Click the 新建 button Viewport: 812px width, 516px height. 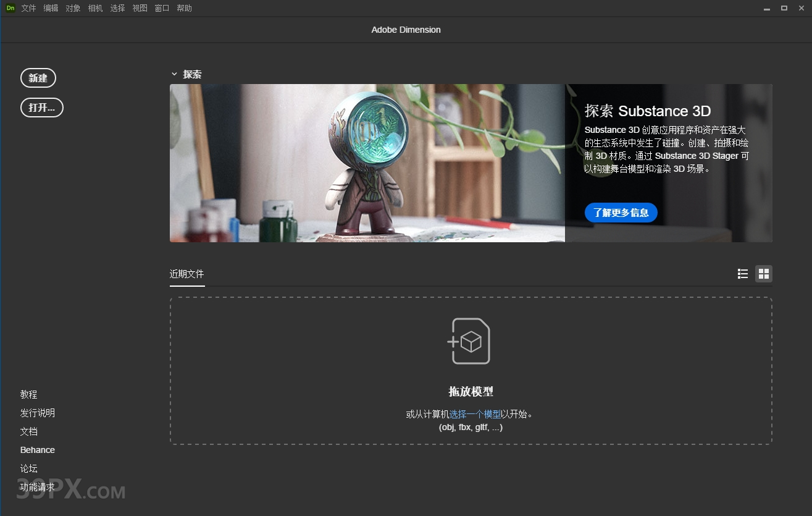(x=38, y=78)
